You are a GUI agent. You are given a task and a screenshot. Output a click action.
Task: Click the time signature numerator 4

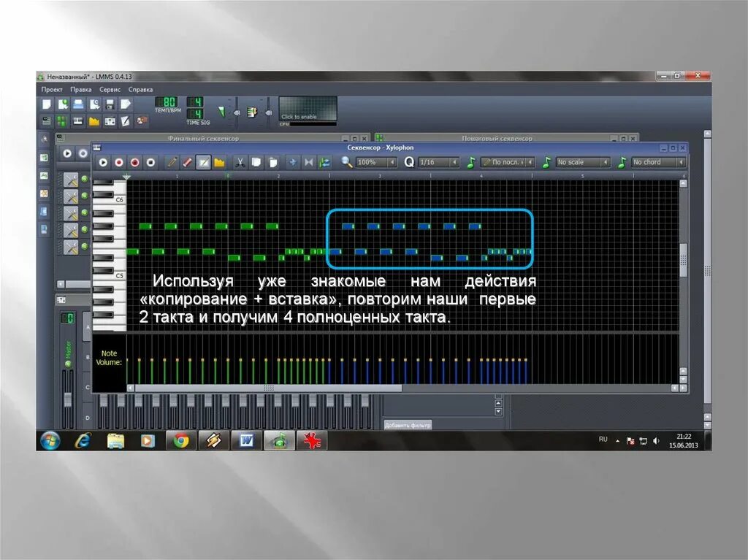[x=196, y=101]
